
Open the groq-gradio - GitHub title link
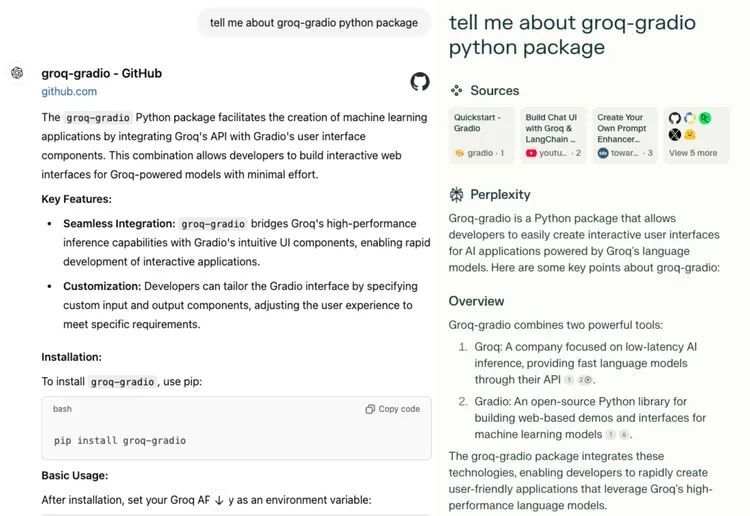[x=101, y=73]
